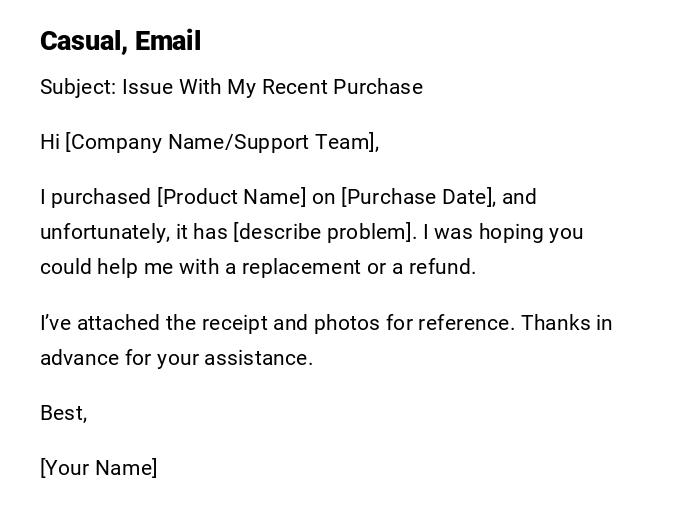Click the "Subject:" label
The height and width of the screenshot is (530, 700).
[x=78, y=87]
